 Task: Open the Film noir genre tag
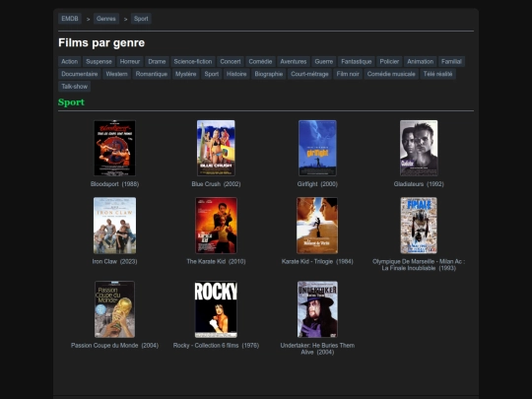point(348,74)
